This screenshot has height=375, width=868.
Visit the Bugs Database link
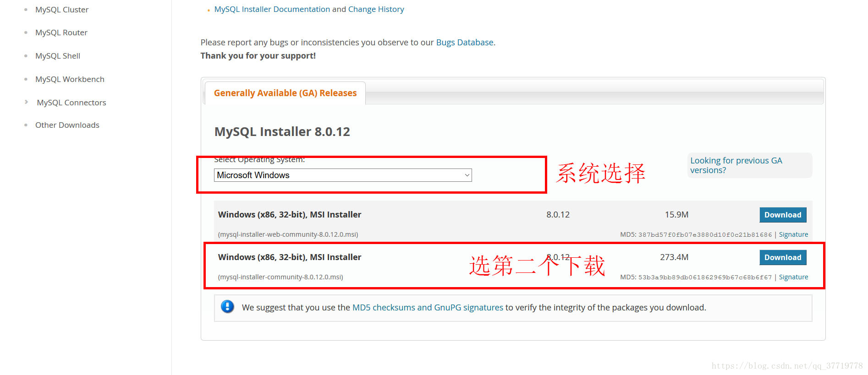click(x=465, y=43)
